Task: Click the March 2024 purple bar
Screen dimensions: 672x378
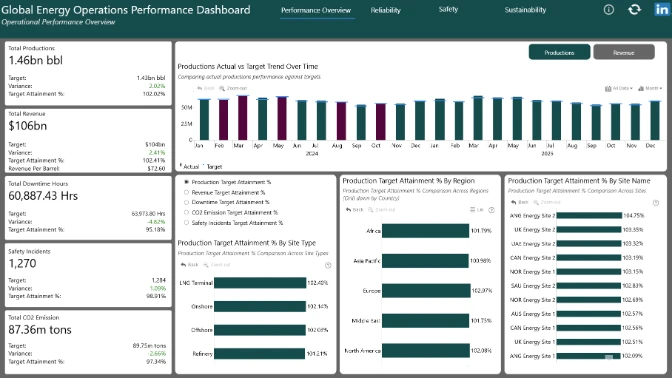Action: pyautogui.click(x=243, y=117)
